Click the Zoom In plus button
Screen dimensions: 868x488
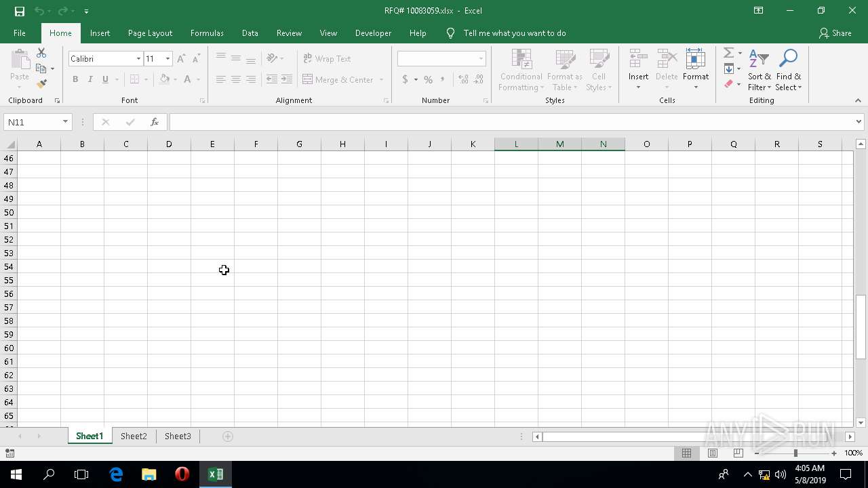[x=834, y=453]
